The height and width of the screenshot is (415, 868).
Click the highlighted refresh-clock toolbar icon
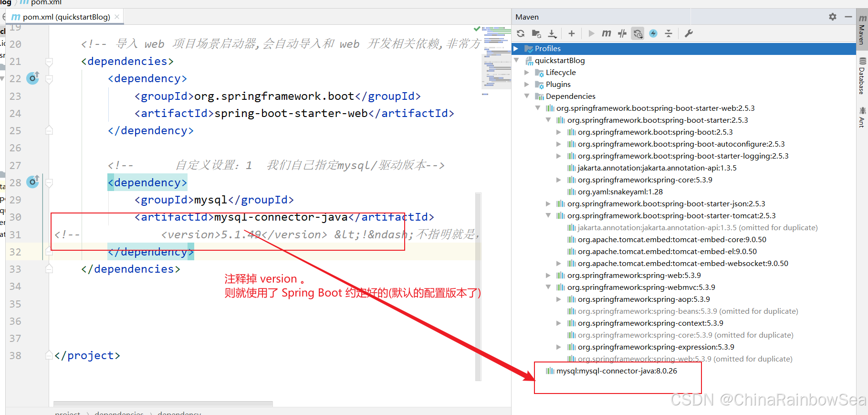638,33
